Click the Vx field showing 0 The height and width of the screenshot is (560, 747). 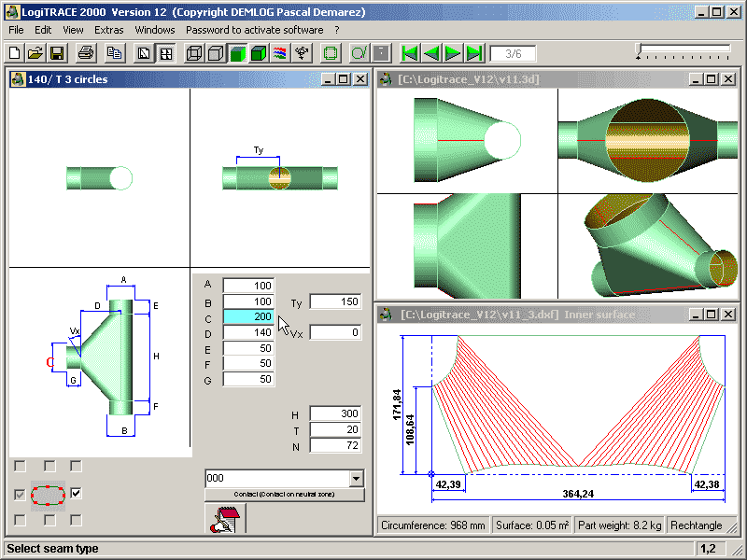335,332
